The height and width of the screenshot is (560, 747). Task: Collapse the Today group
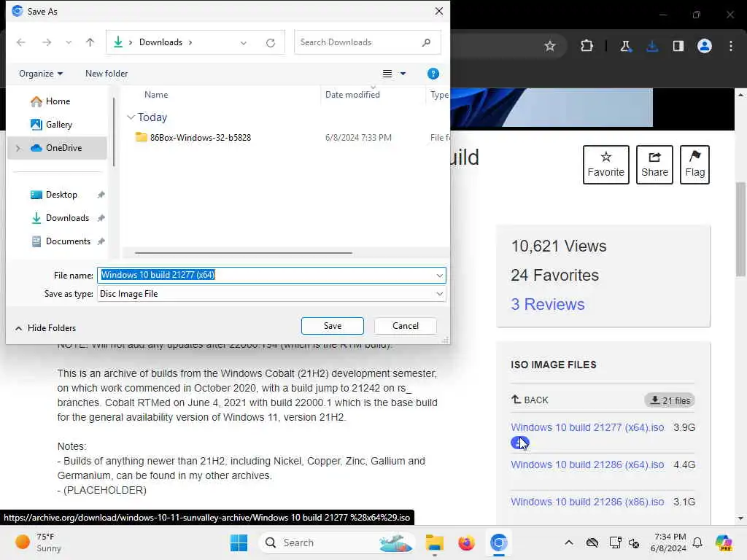pos(131,117)
